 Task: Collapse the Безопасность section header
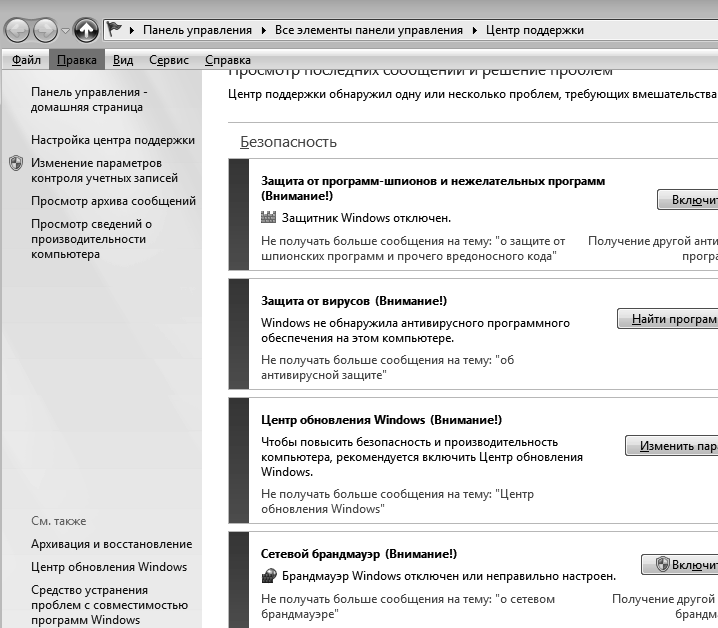tap(288, 142)
